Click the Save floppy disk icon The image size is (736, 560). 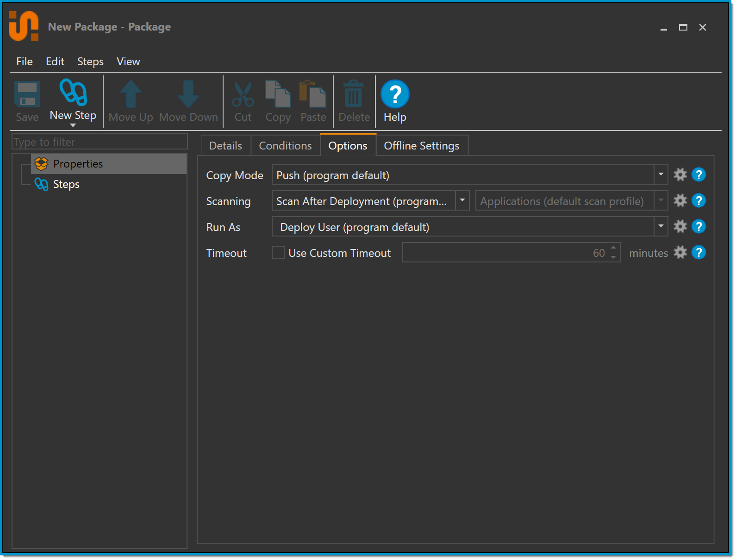pos(27,94)
